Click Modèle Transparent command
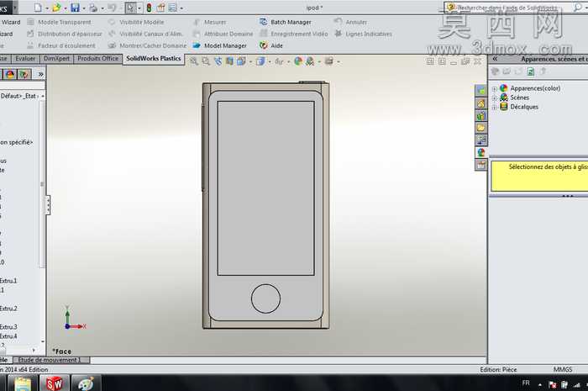Screen dimensions: 588x391 (x=60, y=22)
